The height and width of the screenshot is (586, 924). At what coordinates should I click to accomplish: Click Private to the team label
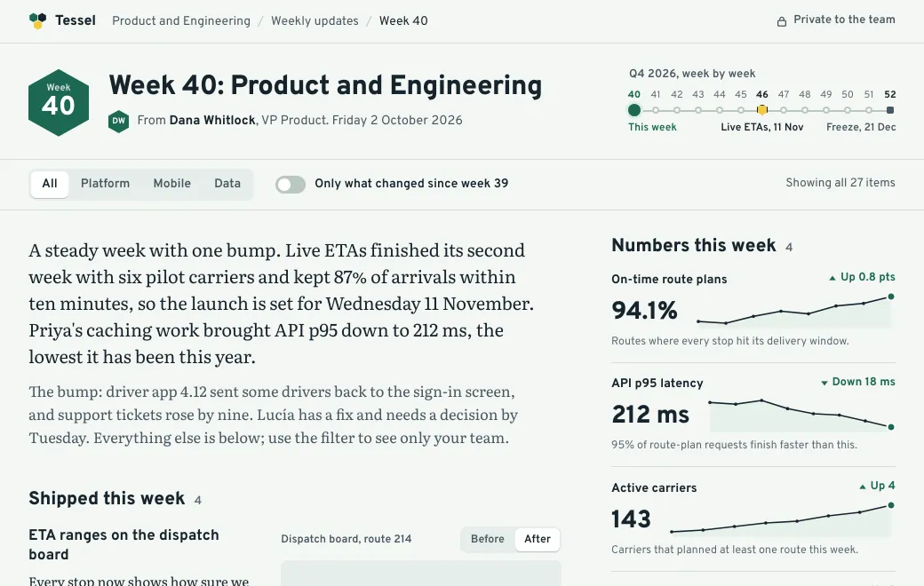(844, 20)
